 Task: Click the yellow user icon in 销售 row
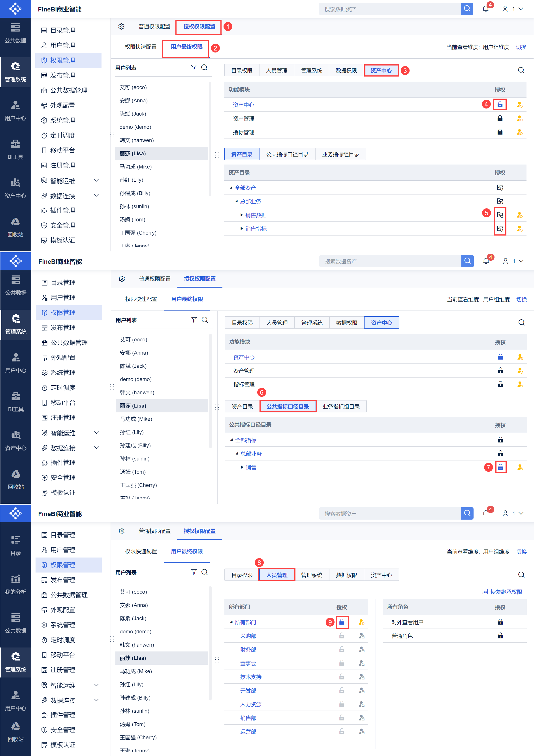coord(520,467)
